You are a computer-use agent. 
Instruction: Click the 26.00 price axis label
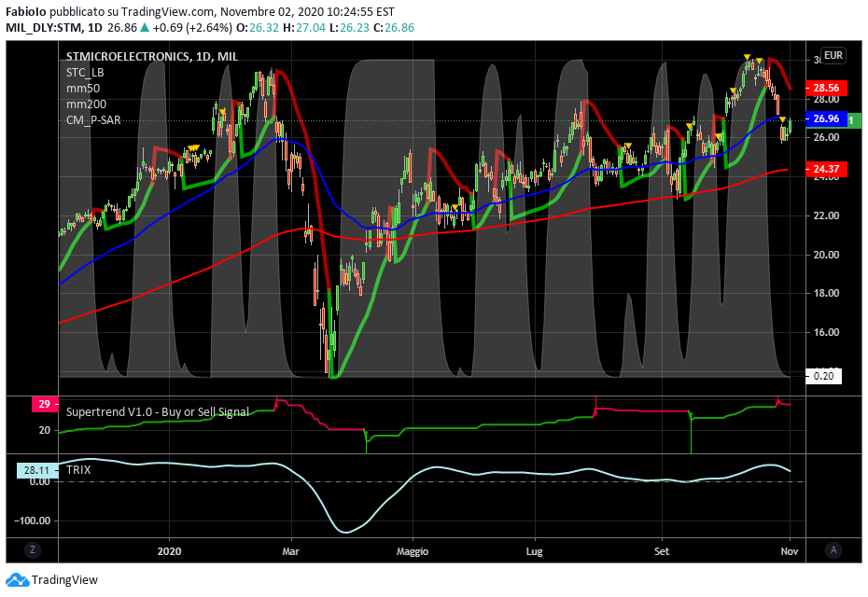coord(826,137)
